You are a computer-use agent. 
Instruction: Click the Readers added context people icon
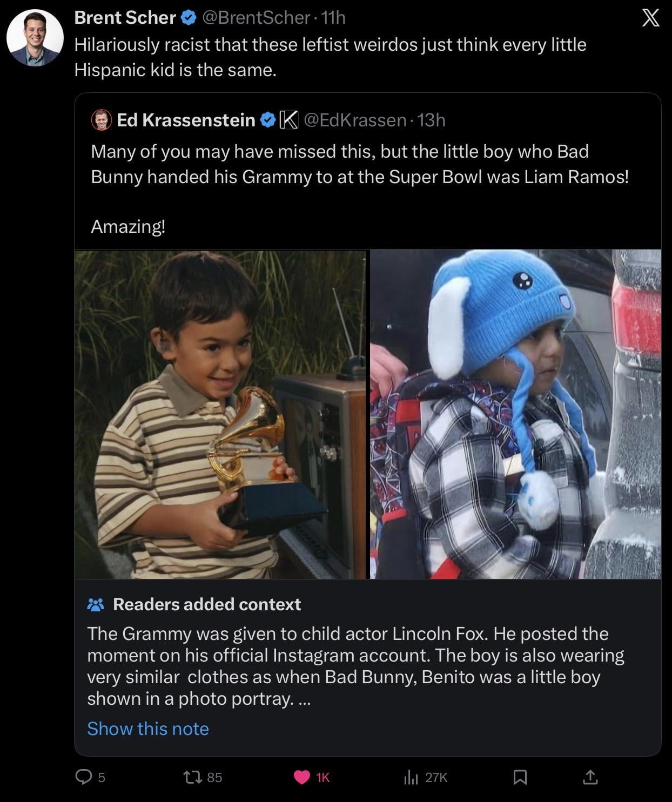pyautogui.click(x=96, y=604)
